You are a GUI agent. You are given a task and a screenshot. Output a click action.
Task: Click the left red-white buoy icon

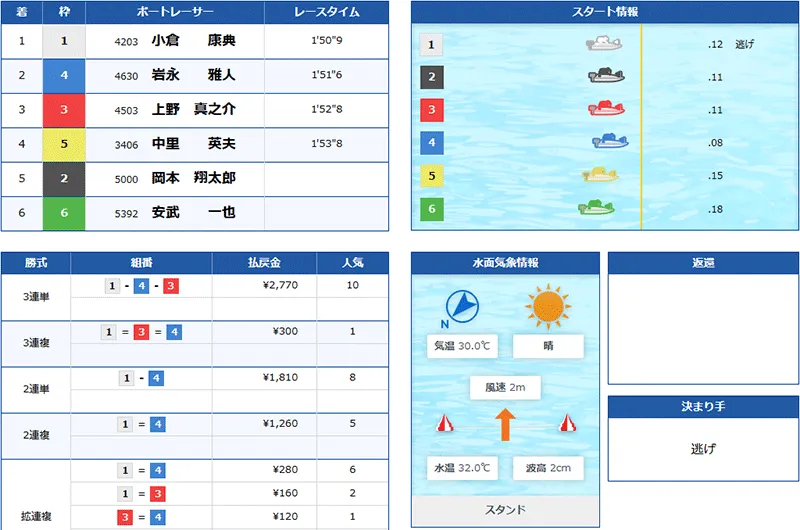click(443, 424)
